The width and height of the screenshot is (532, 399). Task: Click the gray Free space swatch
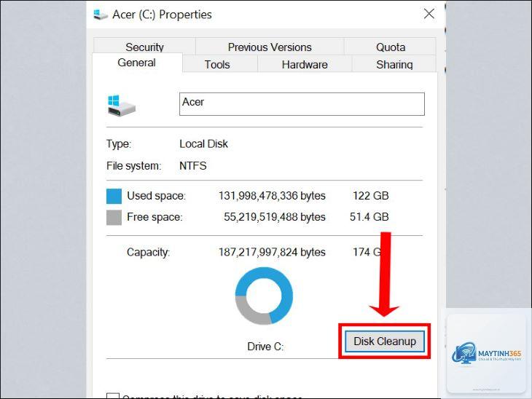tap(114, 218)
